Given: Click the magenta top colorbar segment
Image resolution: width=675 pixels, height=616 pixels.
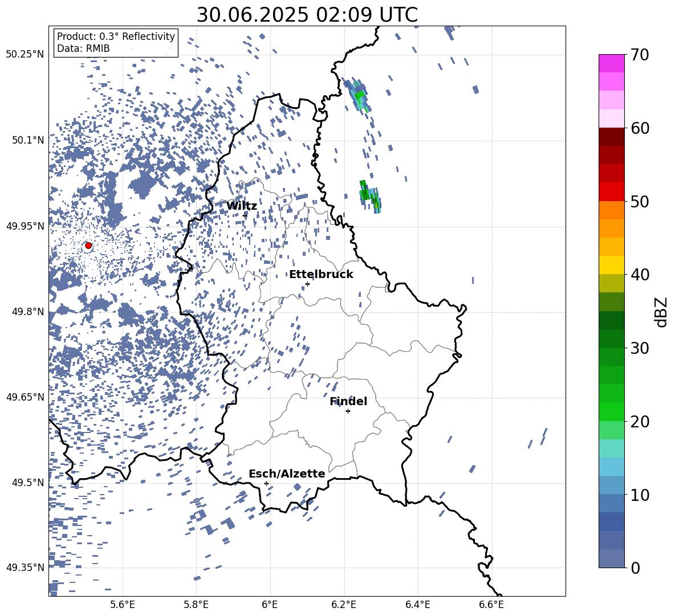Looking at the screenshot, I should click(611, 64).
